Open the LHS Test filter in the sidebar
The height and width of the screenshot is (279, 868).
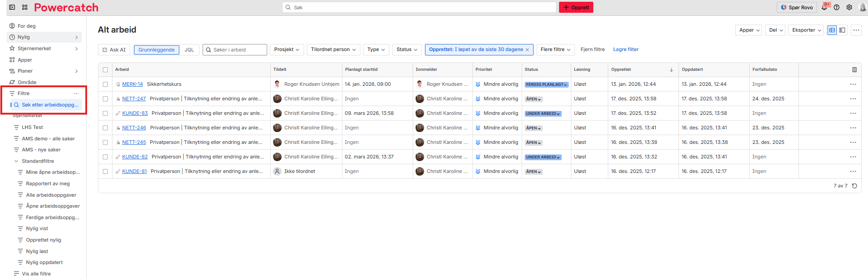[x=33, y=127]
